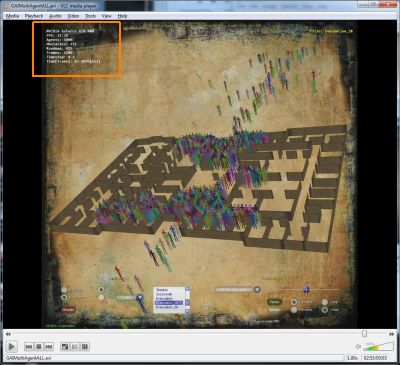Click the step backward arrows beside seek bar
Image resolution: width=400 pixels, height=365 pixels.
(x=8, y=334)
